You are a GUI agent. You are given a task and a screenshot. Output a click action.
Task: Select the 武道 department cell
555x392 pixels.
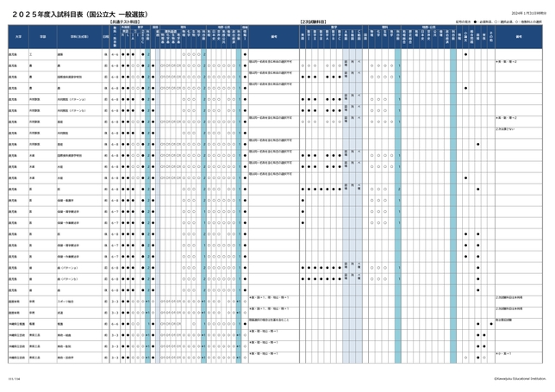pyautogui.click(x=62, y=312)
